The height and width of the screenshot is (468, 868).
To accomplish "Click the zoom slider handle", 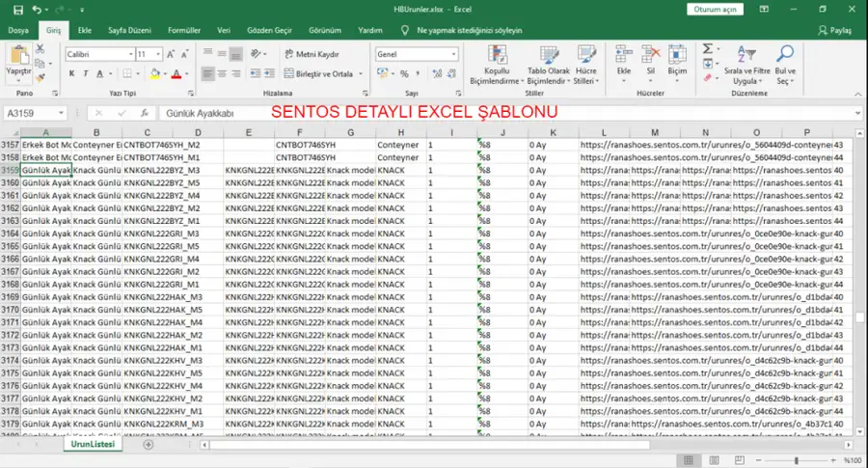I will (796, 460).
